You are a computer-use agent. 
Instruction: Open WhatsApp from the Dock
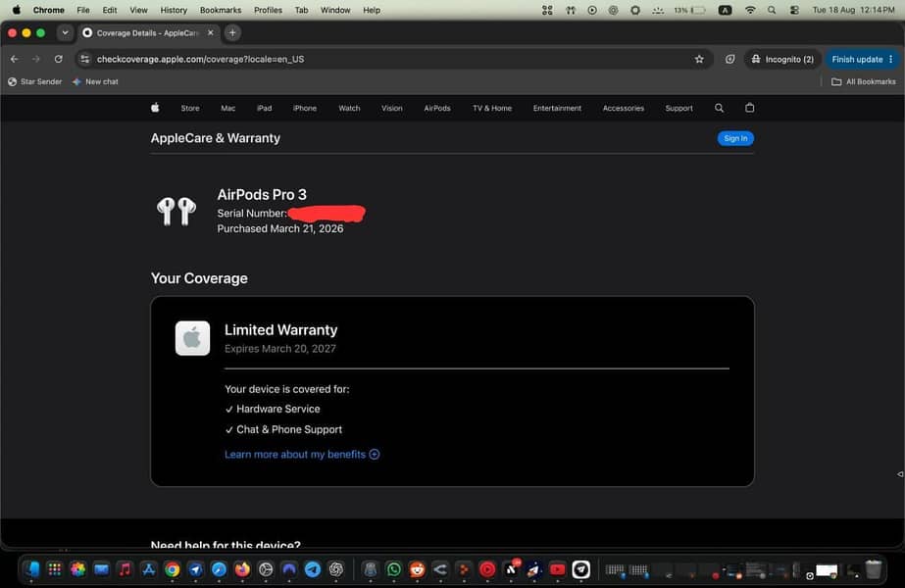393,569
